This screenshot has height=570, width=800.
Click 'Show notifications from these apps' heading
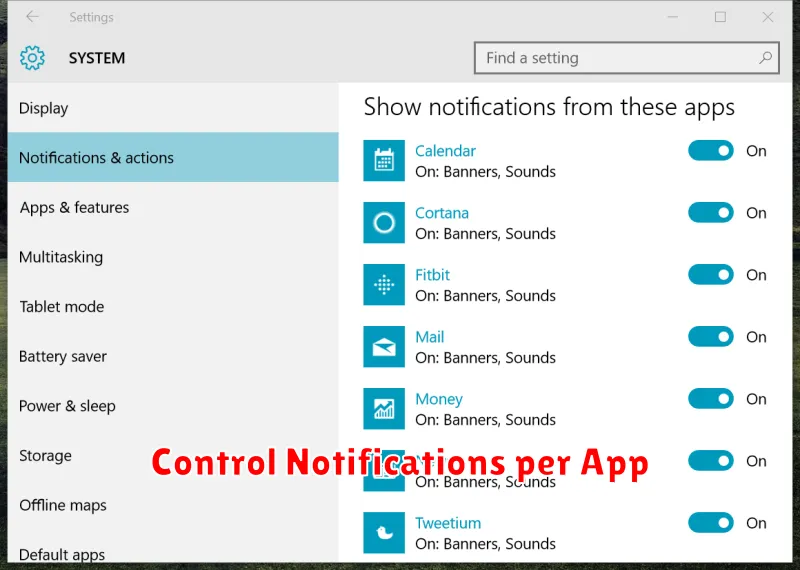coord(549,107)
